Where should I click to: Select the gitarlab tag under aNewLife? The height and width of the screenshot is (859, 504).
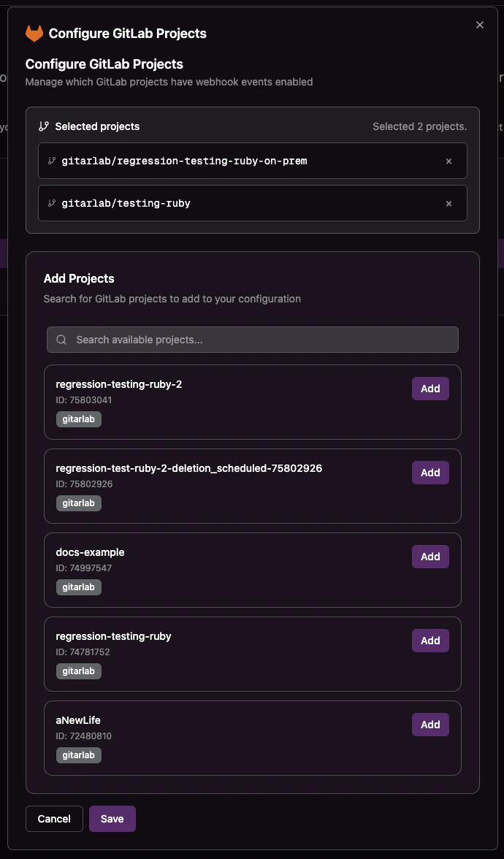78,755
